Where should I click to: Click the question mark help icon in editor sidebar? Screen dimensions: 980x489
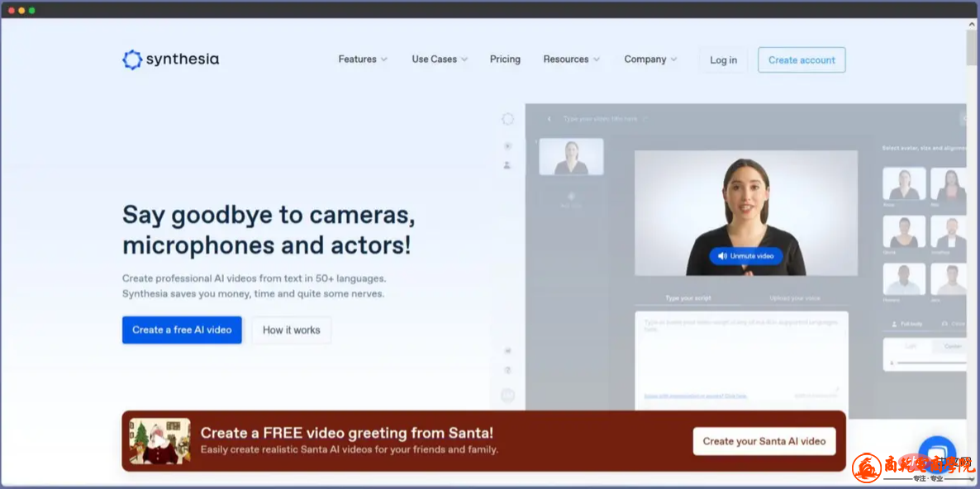click(x=507, y=370)
